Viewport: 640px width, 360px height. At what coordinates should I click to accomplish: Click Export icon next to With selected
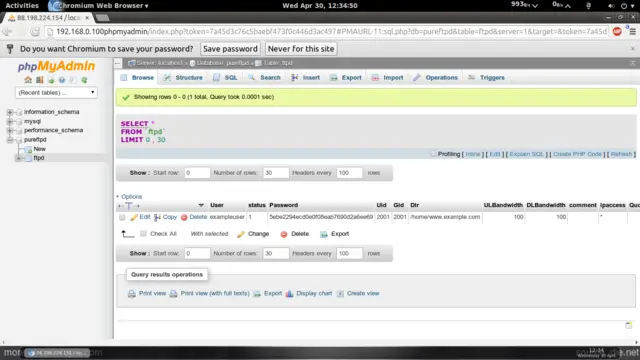(x=324, y=234)
